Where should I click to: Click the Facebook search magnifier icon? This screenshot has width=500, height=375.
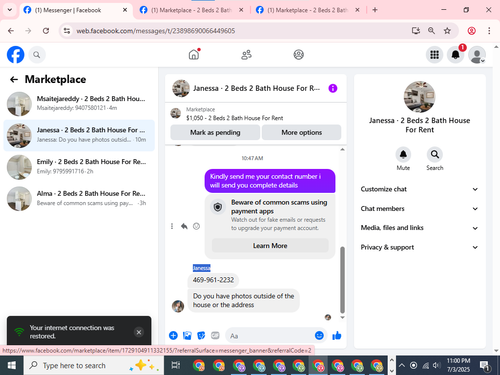point(37,55)
